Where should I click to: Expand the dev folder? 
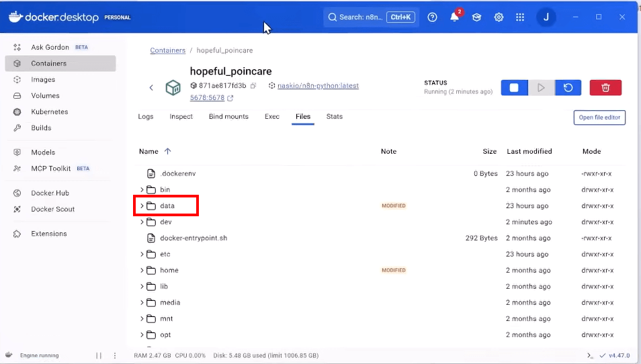click(x=142, y=222)
